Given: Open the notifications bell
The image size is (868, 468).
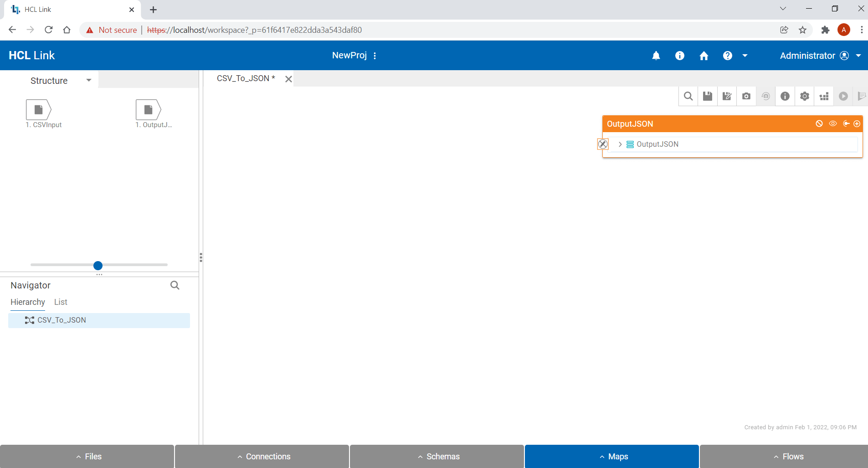Looking at the screenshot, I should pos(656,55).
